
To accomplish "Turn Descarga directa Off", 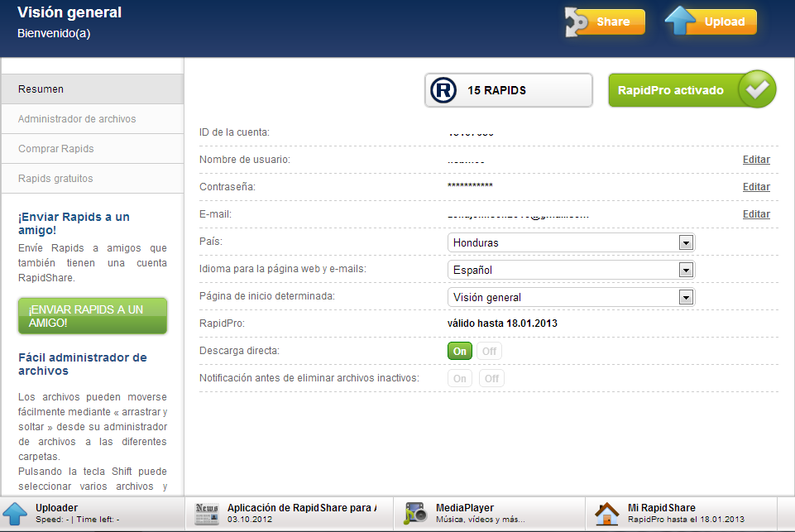I will pyautogui.click(x=489, y=351).
